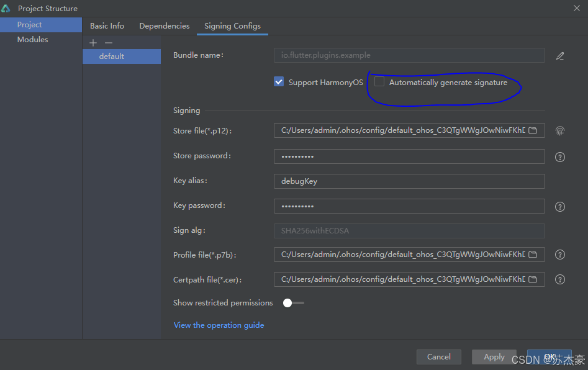The image size is (588, 370).
Task: Open View the operation guide link
Action: 219,325
